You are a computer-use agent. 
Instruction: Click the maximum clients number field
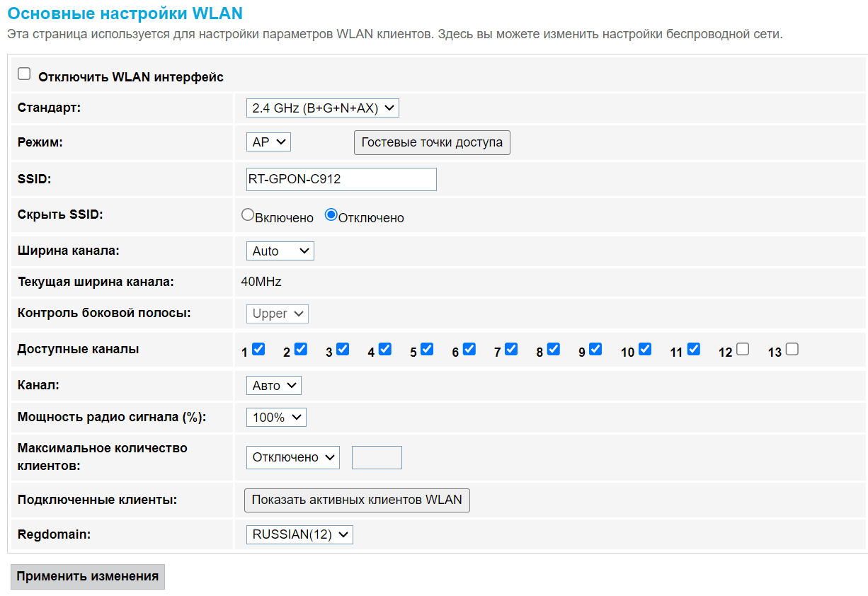click(377, 457)
